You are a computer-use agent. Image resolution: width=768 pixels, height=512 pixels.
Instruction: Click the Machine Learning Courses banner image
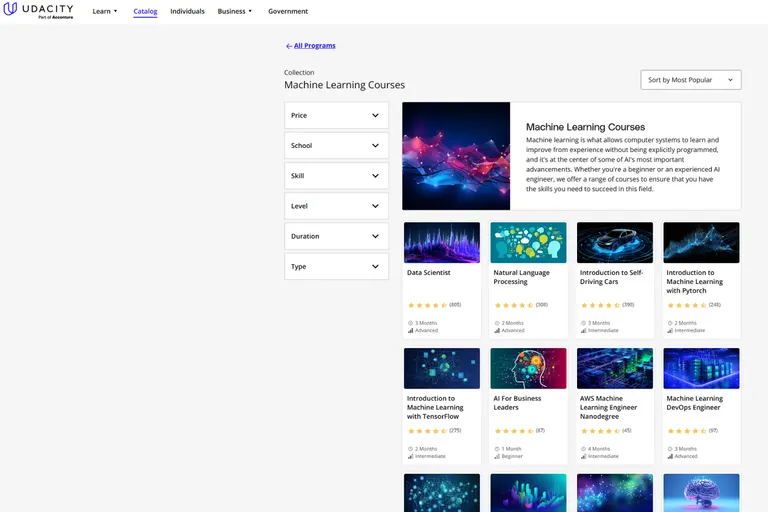456,156
